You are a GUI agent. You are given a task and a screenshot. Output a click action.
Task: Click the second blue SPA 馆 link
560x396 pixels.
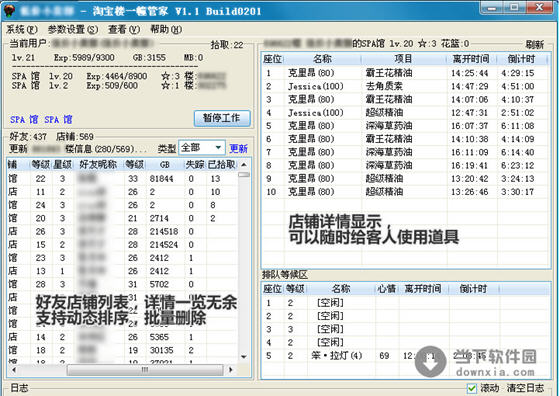pyautogui.click(x=58, y=119)
